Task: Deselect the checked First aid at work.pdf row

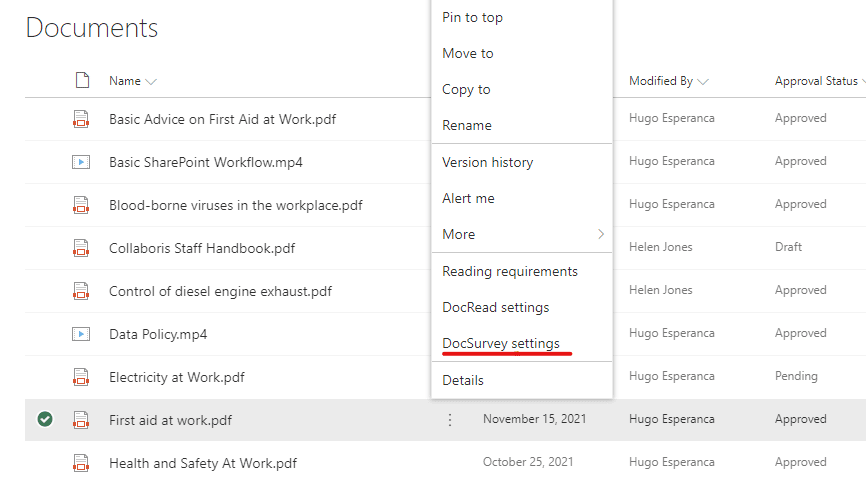Action: tap(45, 420)
